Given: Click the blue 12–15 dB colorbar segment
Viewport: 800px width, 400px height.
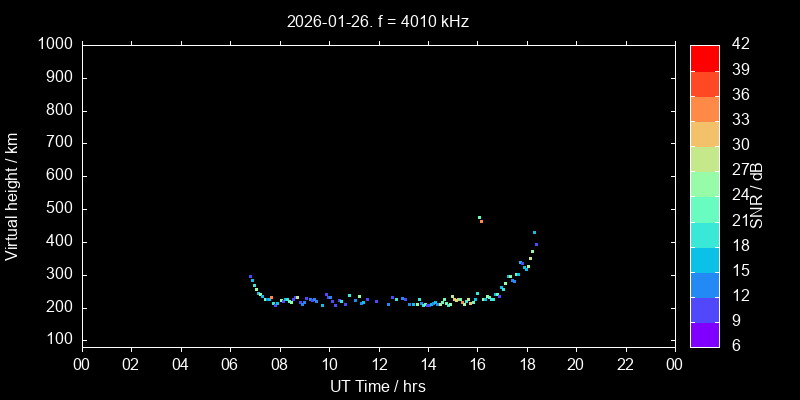Looking at the screenshot, I should point(704,284).
